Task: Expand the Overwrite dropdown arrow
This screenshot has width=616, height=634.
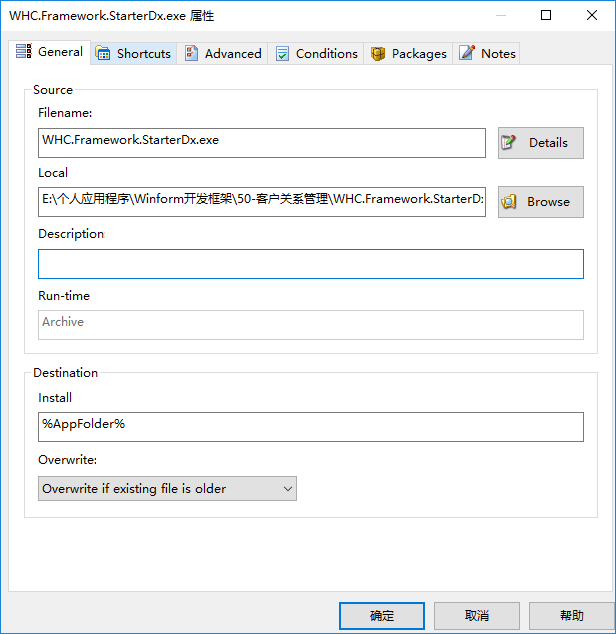Action: pos(288,488)
